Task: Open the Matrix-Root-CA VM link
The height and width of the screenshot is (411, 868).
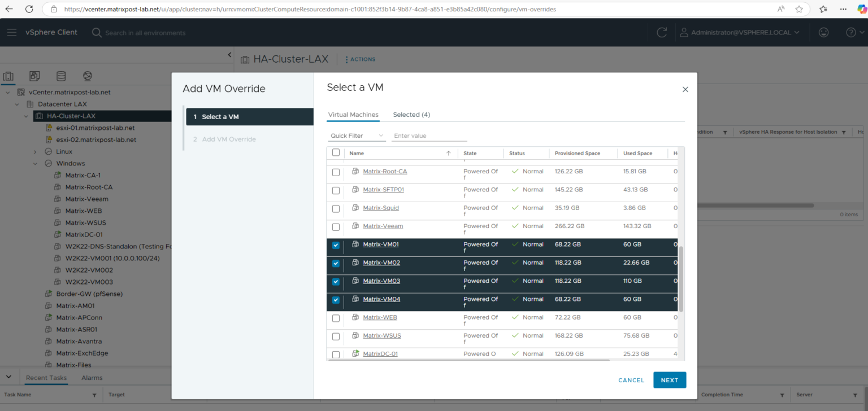Action: coord(385,171)
